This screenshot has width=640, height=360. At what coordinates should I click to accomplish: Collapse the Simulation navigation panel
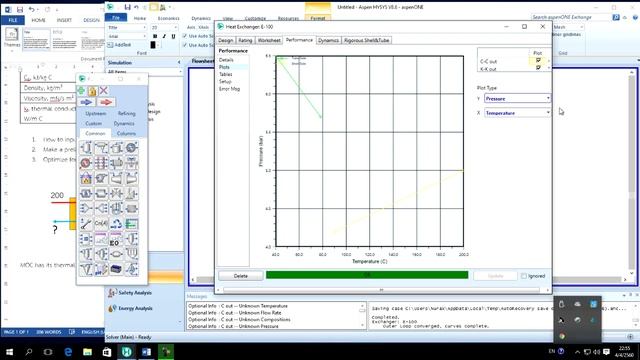click(x=179, y=62)
